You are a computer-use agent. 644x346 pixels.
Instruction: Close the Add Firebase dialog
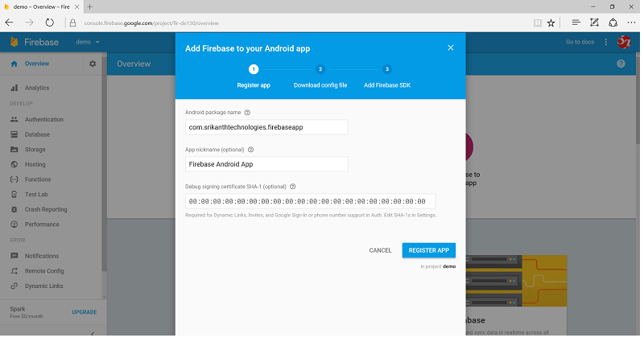click(451, 48)
